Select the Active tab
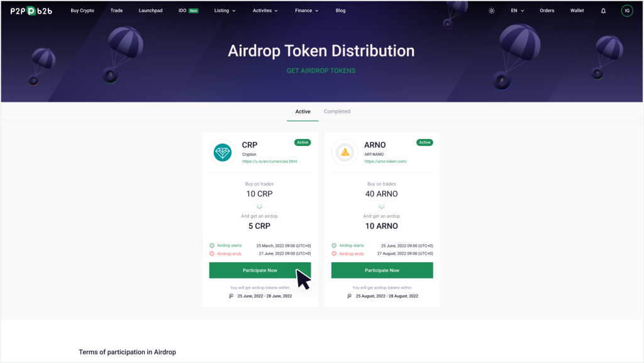Viewport: 644px width, 363px height. coord(303,112)
